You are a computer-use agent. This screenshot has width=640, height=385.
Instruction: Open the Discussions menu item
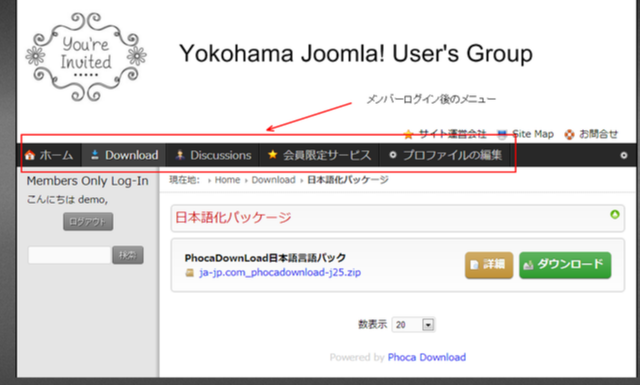[213, 155]
